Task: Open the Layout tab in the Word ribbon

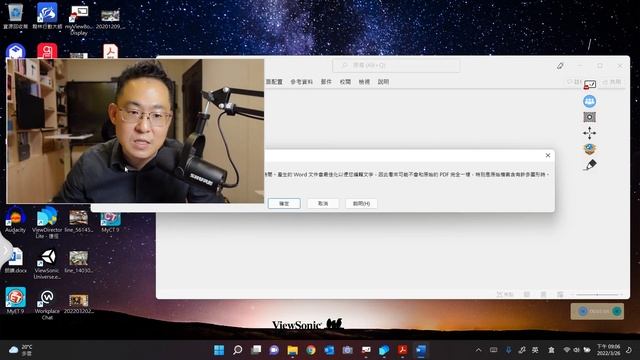Action: click(x=274, y=82)
